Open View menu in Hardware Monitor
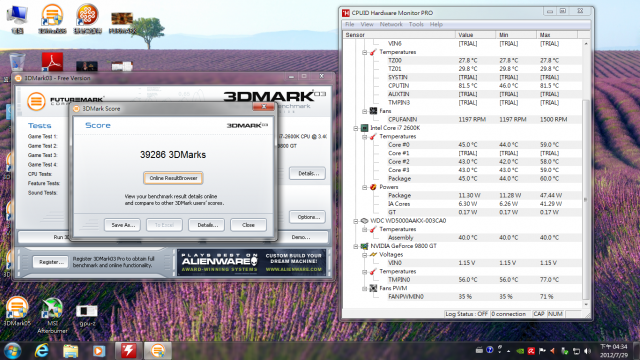Viewport: 640px width, 360px height. tap(367, 24)
